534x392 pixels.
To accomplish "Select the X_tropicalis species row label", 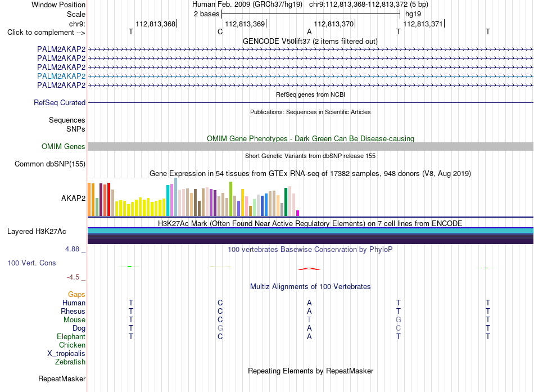I will pos(66,354).
